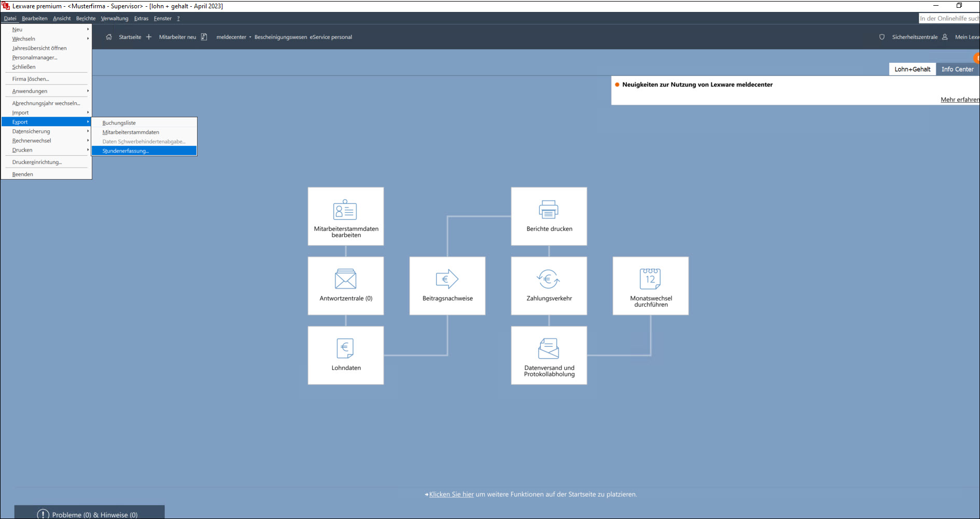Choose Buchungsliste from Export submenu
The width and height of the screenshot is (980, 519).
click(144, 123)
